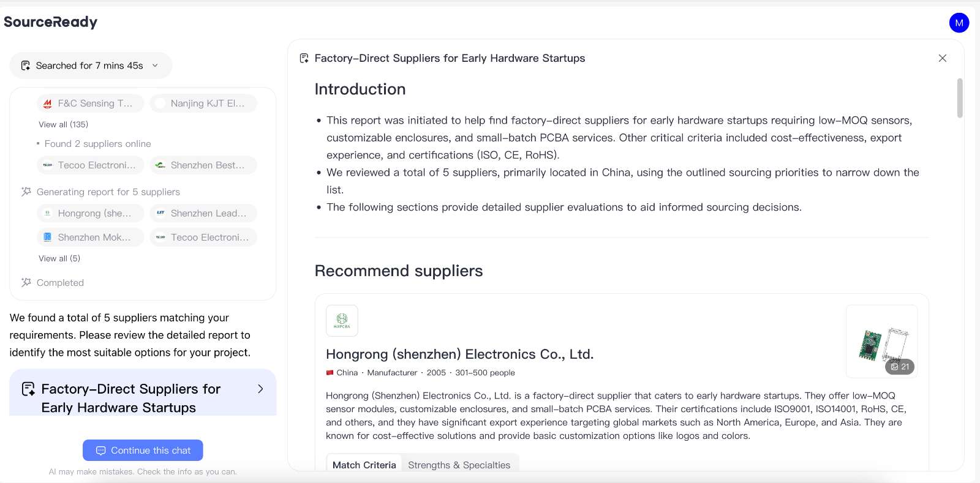Switch to Strengths & Specialties tab
Screen dimensions: 980x483
coord(459,465)
